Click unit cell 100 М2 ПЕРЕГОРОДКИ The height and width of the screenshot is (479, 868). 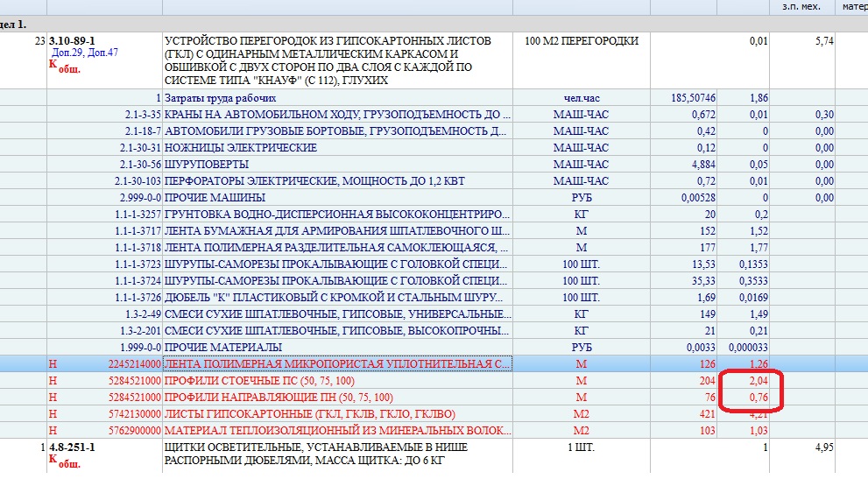click(x=582, y=41)
